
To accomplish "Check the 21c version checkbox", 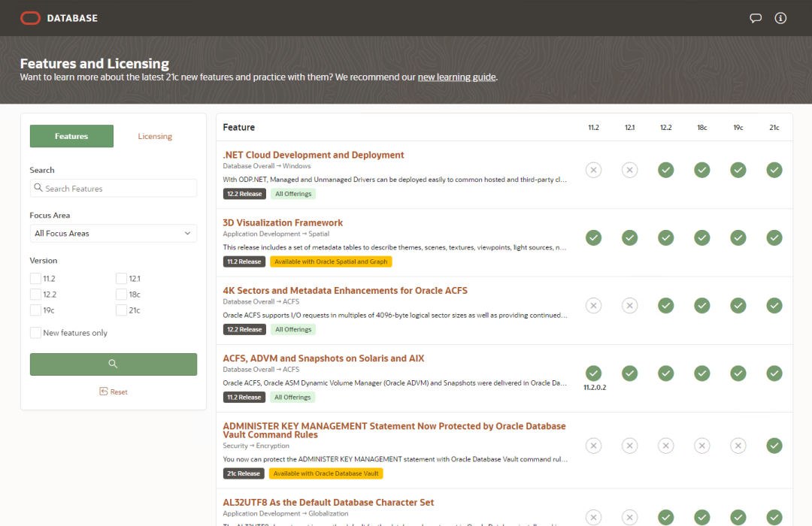I will (x=121, y=310).
